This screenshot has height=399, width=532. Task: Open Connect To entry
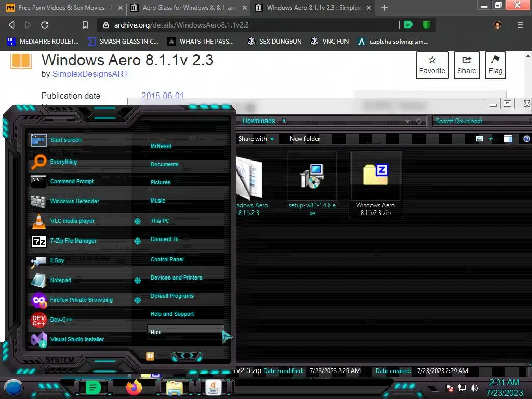click(x=164, y=239)
